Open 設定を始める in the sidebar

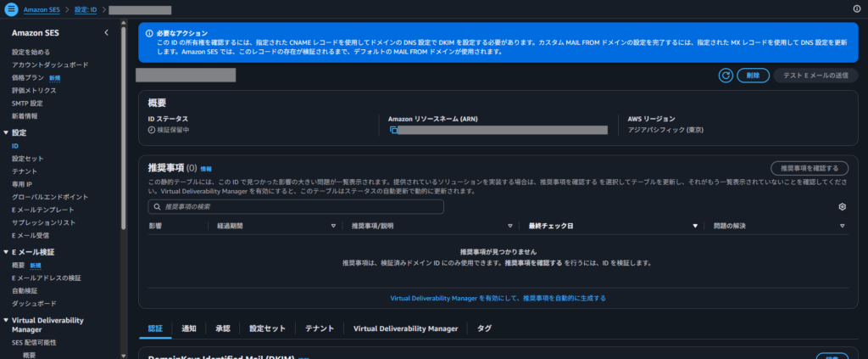[x=31, y=52]
